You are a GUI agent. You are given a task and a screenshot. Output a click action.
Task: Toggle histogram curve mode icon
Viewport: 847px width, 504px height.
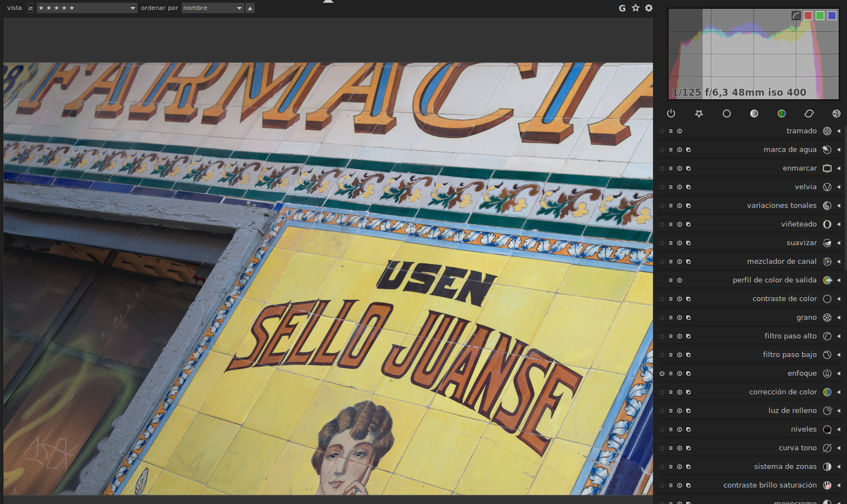pos(796,15)
